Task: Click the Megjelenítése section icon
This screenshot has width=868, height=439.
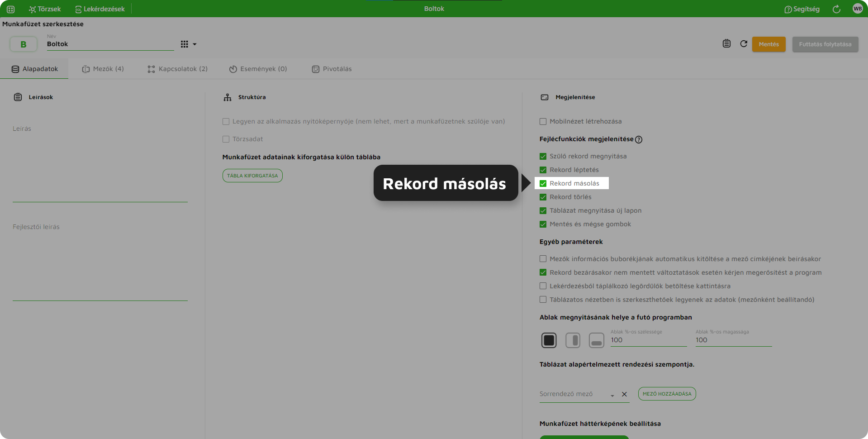Action: coord(545,97)
